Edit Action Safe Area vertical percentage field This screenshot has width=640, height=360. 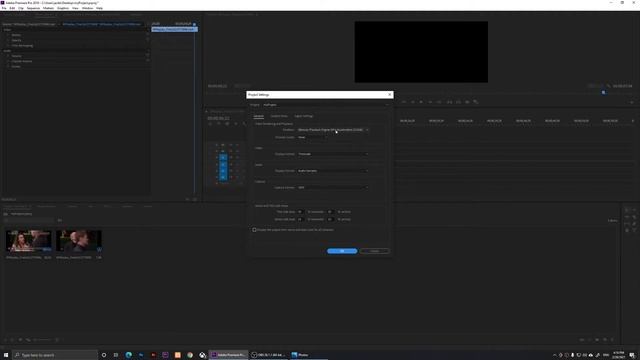tap(330, 219)
